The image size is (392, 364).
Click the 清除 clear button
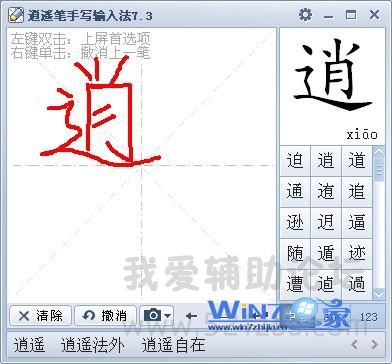(41, 315)
